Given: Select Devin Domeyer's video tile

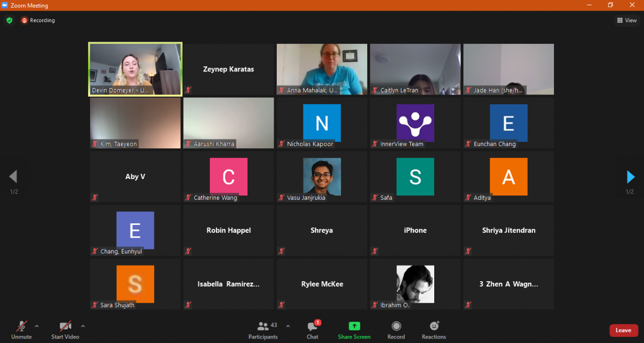Looking at the screenshot, I should tap(135, 69).
